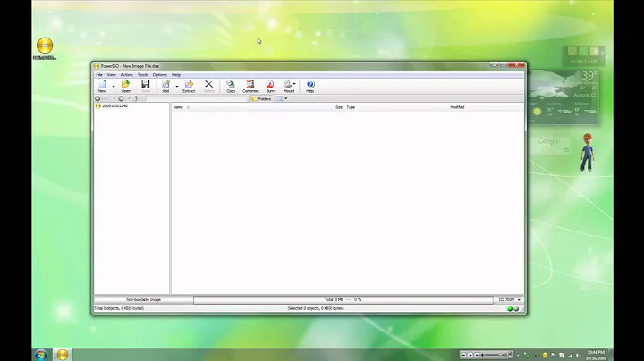Open the Windows Start orb

click(x=41, y=355)
